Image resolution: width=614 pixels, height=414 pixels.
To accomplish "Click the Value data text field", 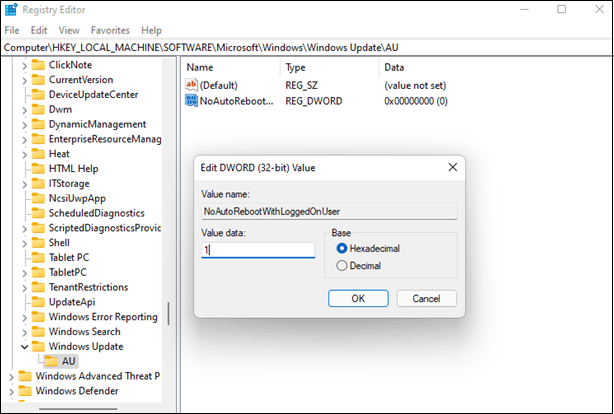I will click(258, 249).
